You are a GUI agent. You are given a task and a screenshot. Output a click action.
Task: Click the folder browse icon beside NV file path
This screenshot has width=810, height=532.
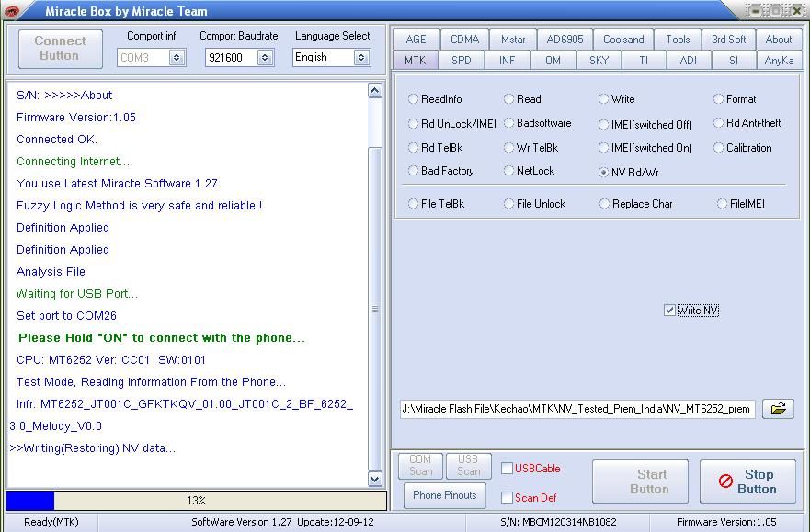[778, 409]
